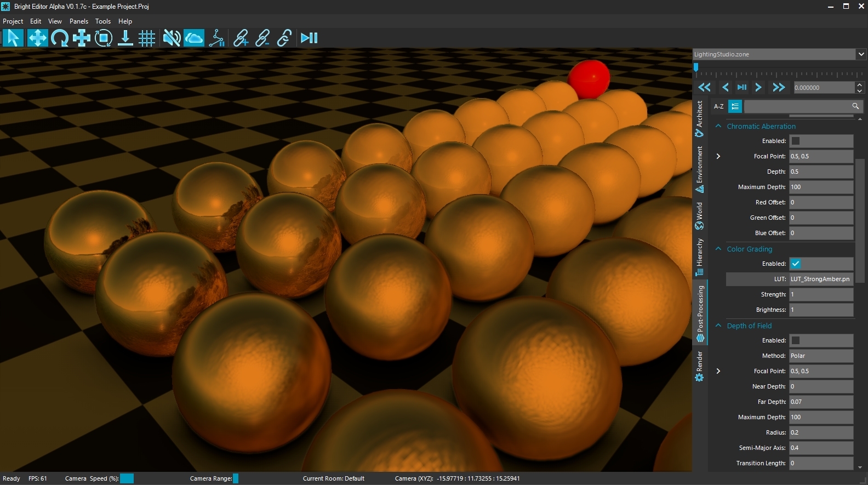868x485 pixels.
Task: Click Color Grading Brightness value field
Action: [821, 310]
